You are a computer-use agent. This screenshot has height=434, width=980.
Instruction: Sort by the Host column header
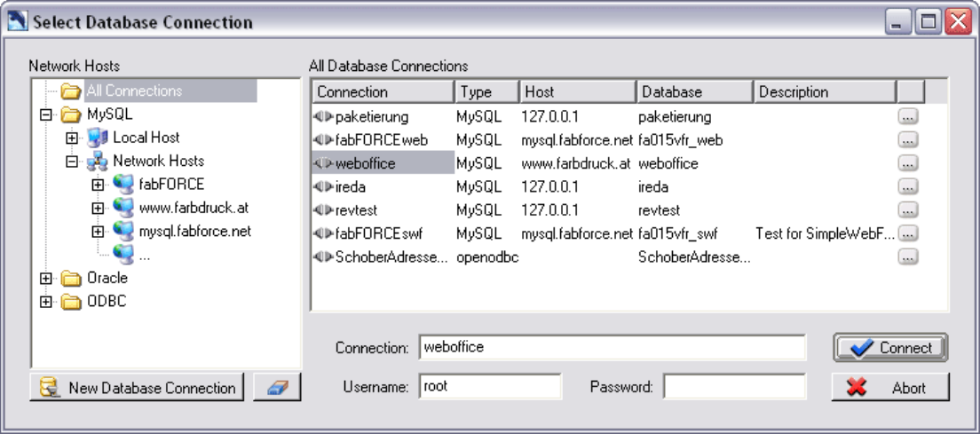click(578, 91)
